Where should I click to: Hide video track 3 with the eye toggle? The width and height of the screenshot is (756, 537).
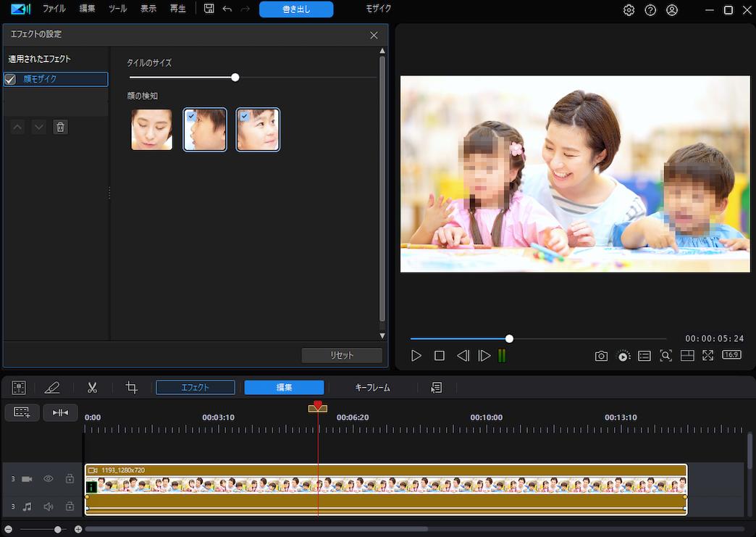coord(49,478)
